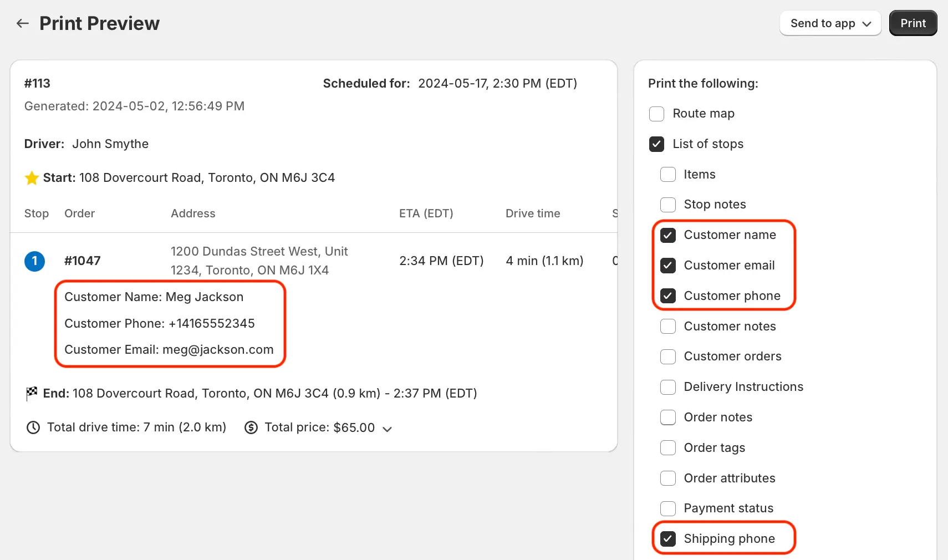
Task: Go back using the arrow beside Print Preview
Action: tap(23, 23)
